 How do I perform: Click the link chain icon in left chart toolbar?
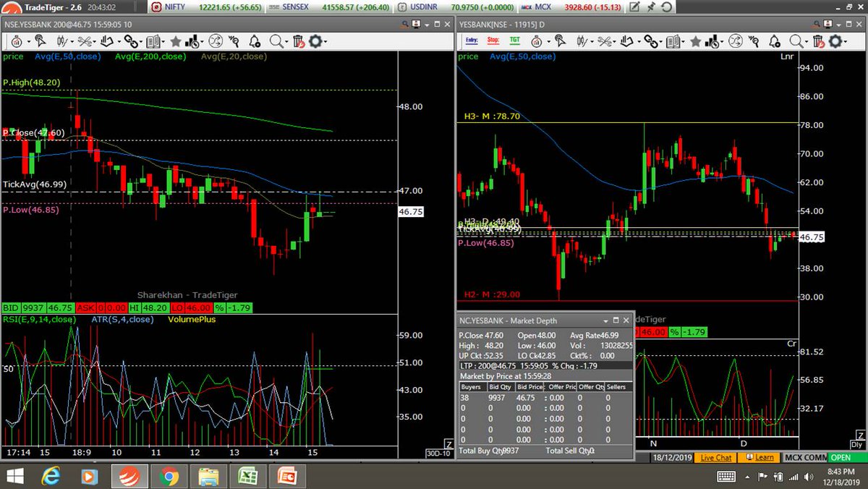tap(131, 41)
